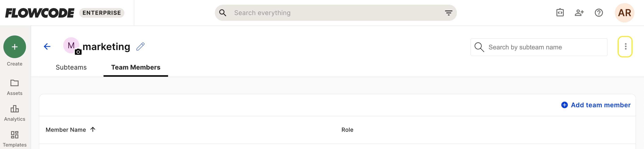This screenshot has width=644, height=149.
Task: Click the green Create plus button
Action: [15, 47]
